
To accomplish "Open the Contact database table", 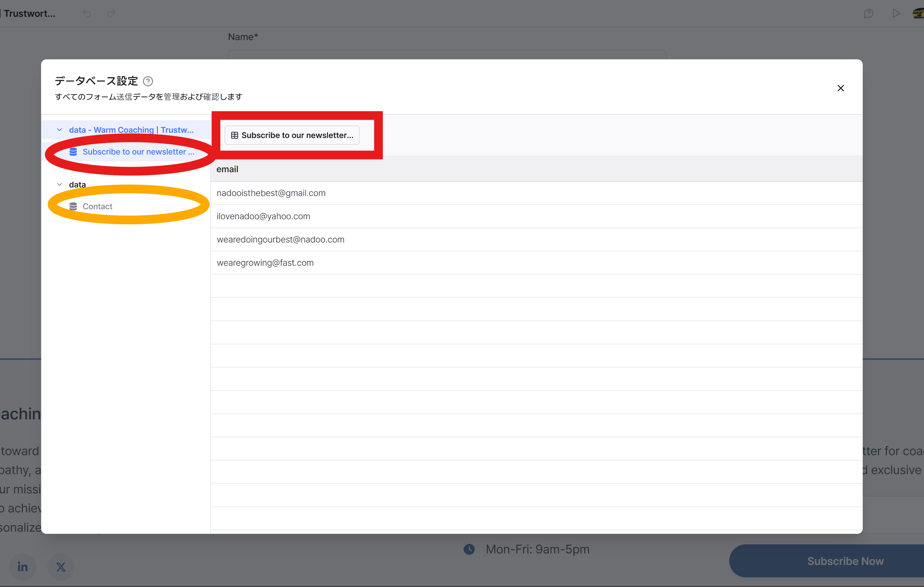I will tap(97, 206).
